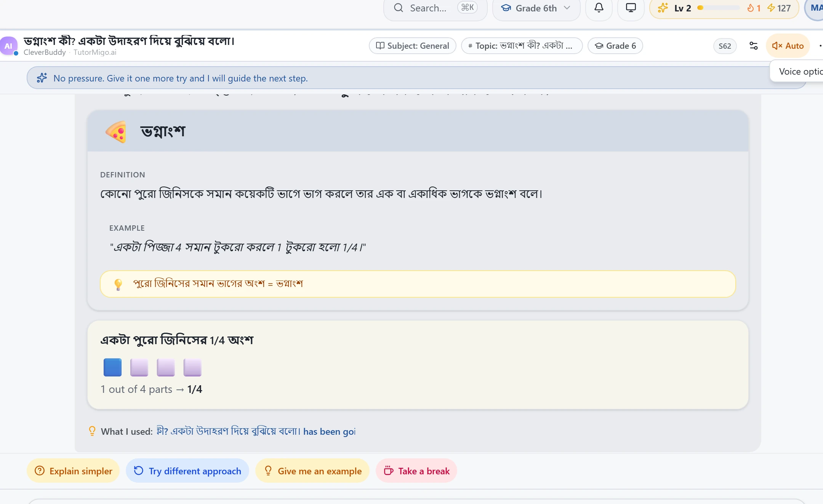Viewport: 823px width, 504px height.
Task: Click the AI avatar icon
Action: pyautogui.click(x=8, y=46)
